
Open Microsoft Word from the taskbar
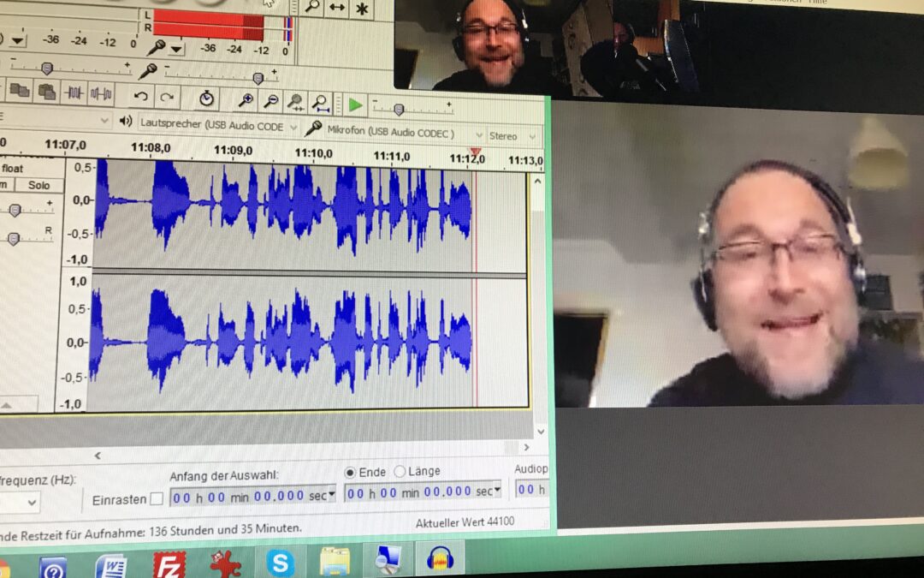point(110,567)
